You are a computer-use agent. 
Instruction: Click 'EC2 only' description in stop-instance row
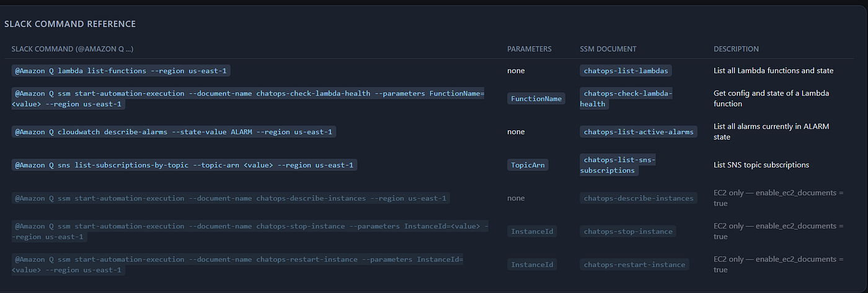[x=779, y=232]
